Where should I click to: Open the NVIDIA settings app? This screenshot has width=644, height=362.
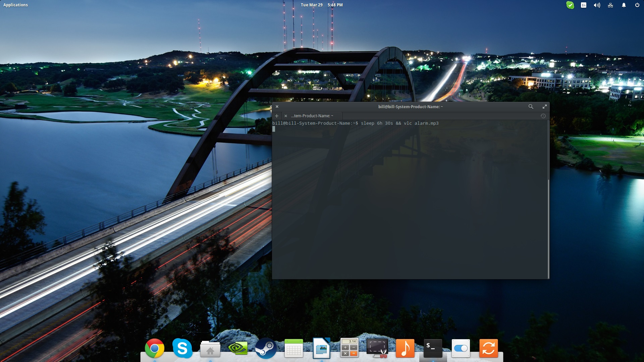coord(238,349)
